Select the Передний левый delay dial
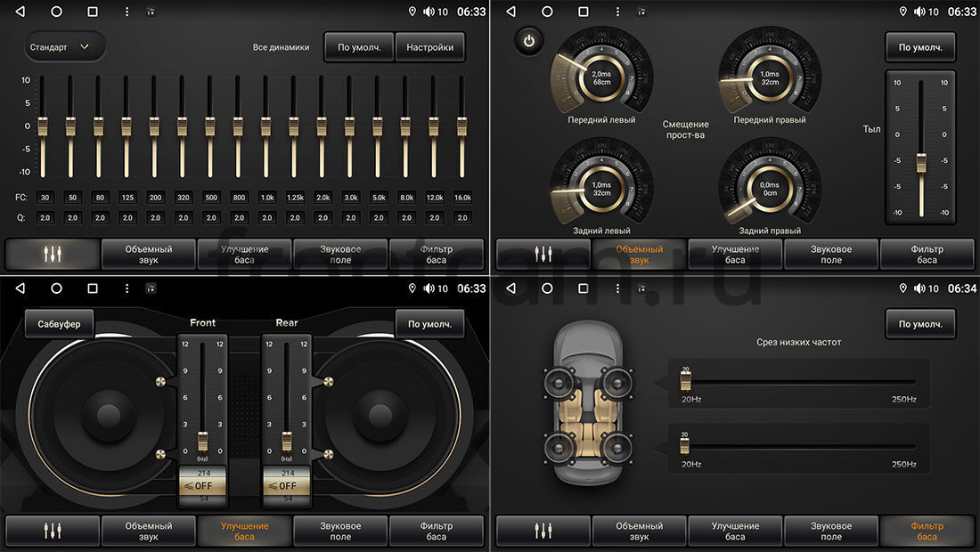Screen dimensions: 980x552 600,77
